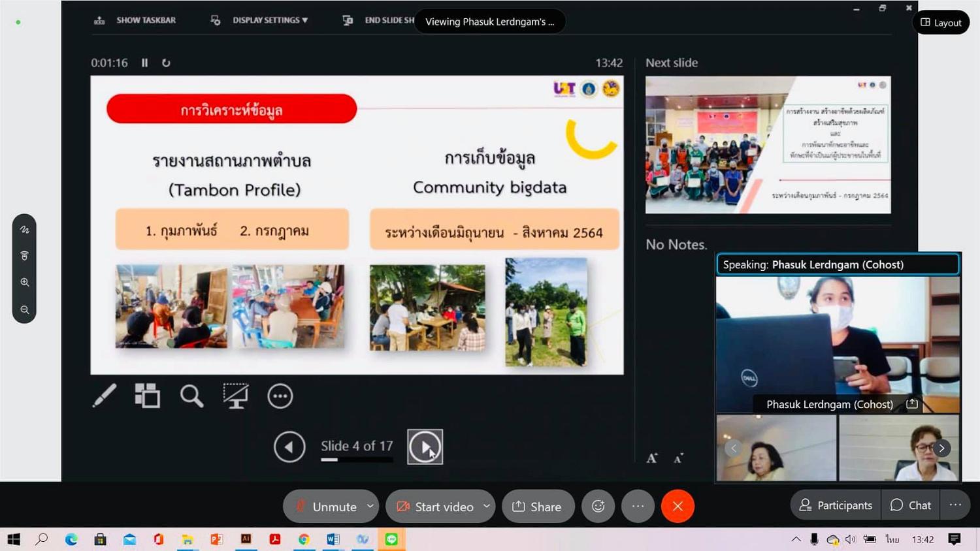Click the next slide preview thumbnail
This screenshot has height=551, width=980.
point(768,145)
